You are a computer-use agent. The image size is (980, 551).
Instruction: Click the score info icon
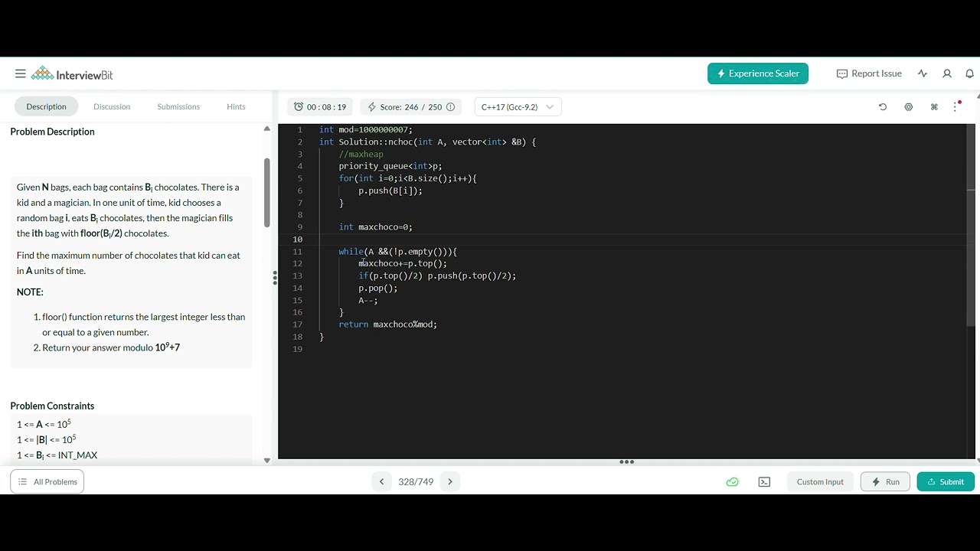tap(450, 107)
